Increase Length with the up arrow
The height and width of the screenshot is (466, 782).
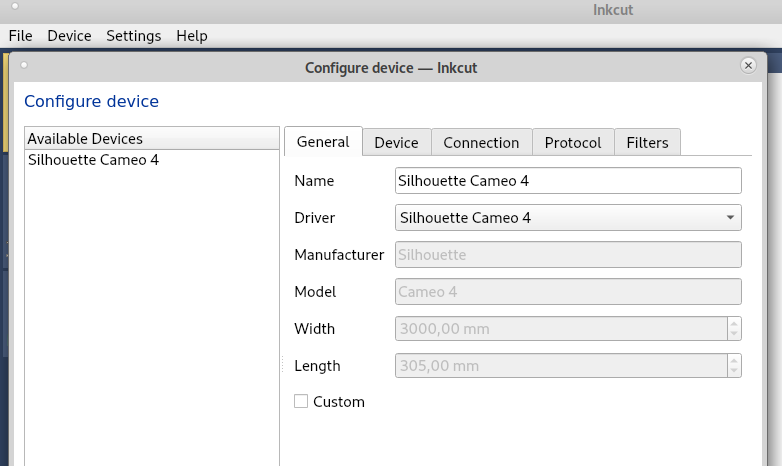[x=734, y=360]
